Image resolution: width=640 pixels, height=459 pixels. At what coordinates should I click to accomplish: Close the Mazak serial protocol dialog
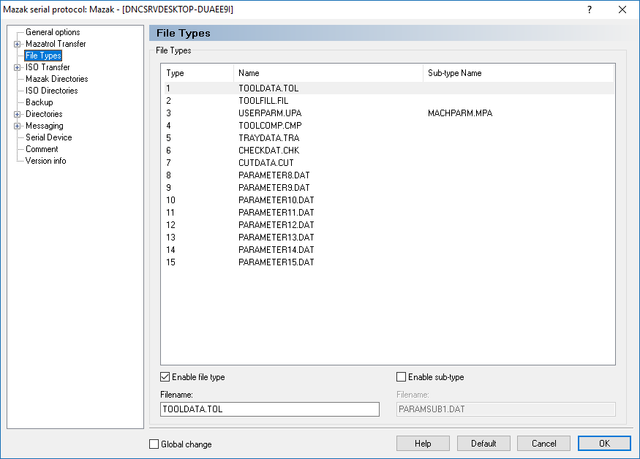coord(622,9)
